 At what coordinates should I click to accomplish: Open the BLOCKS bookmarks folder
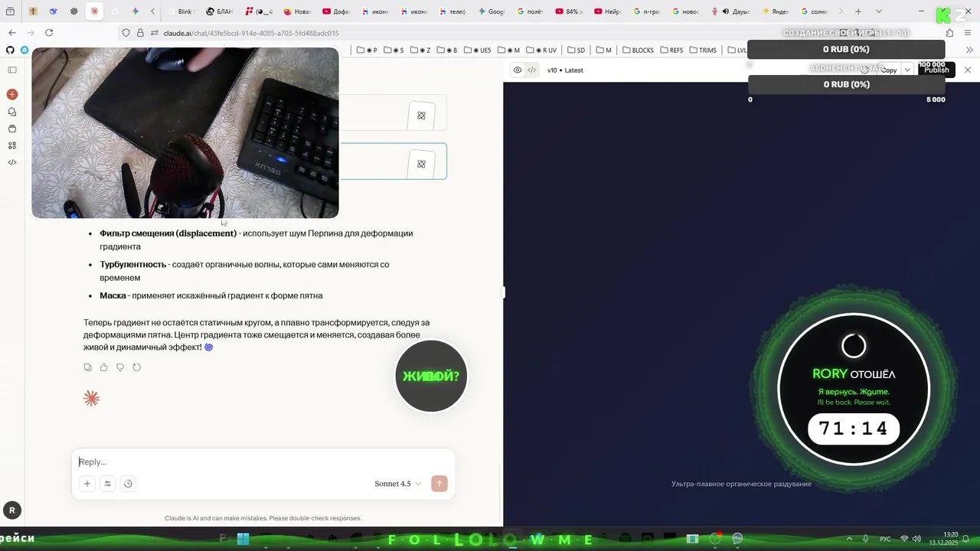[638, 50]
